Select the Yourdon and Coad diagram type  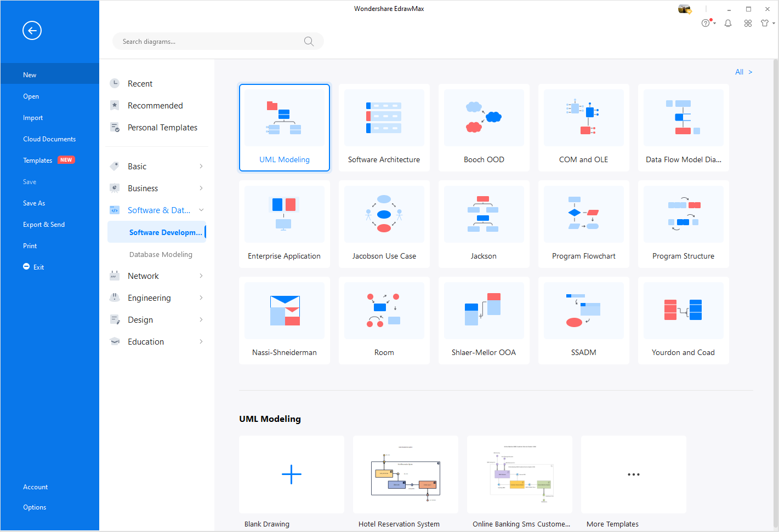(x=684, y=321)
